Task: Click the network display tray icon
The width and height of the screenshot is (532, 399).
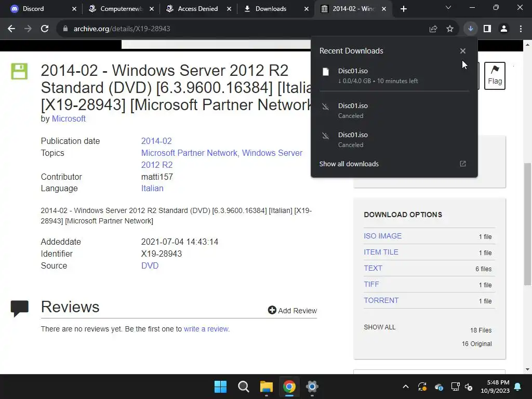Action: click(x=455, y=387)
